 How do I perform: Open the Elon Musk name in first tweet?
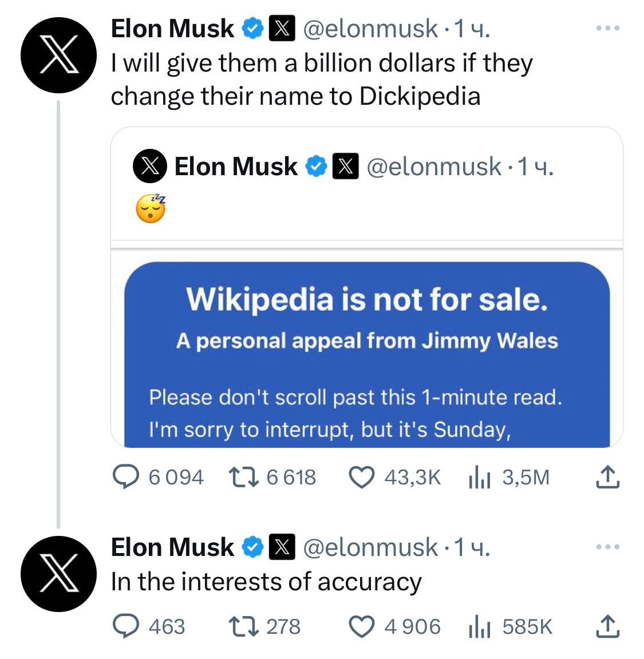tap(172, 29)
